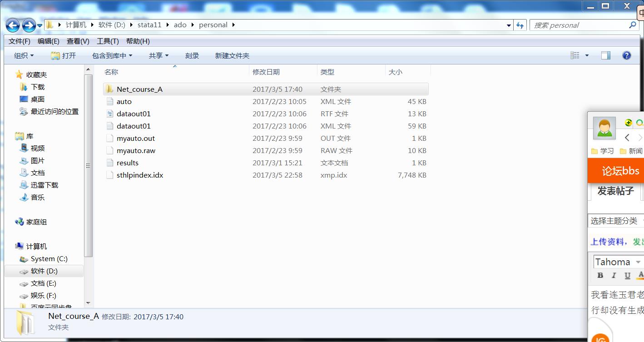The image size is (644, 342).
Task: Click the change view icon in toolbar
Action: tap(575, 55)
